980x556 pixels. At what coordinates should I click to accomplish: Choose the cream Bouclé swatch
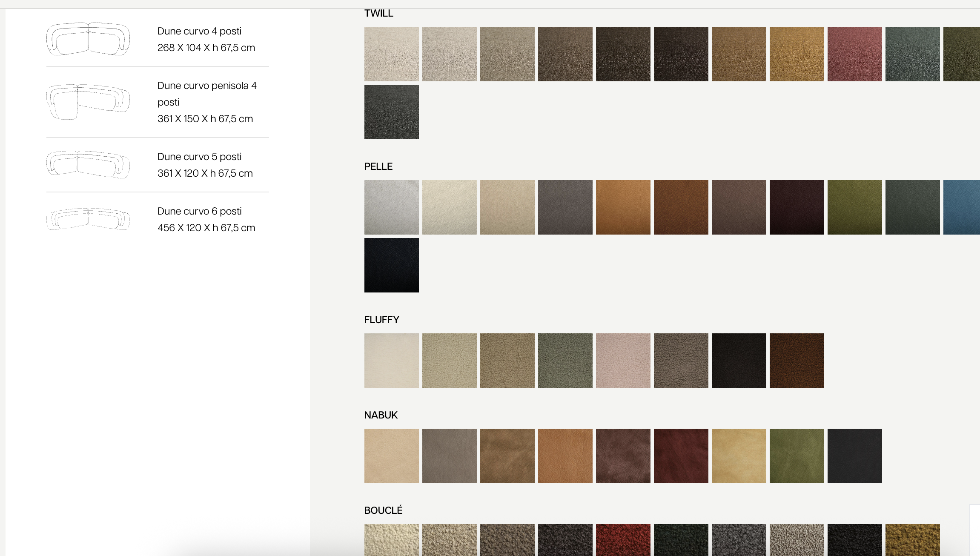click(x=392, y=540)
